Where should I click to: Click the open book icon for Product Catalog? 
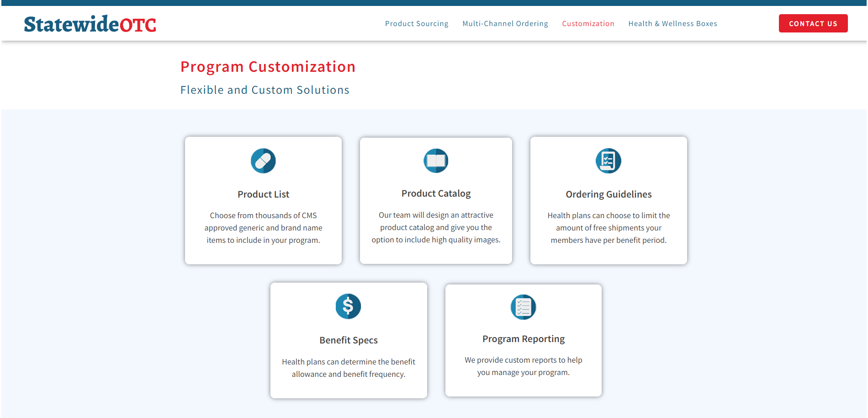coord(436,161)
